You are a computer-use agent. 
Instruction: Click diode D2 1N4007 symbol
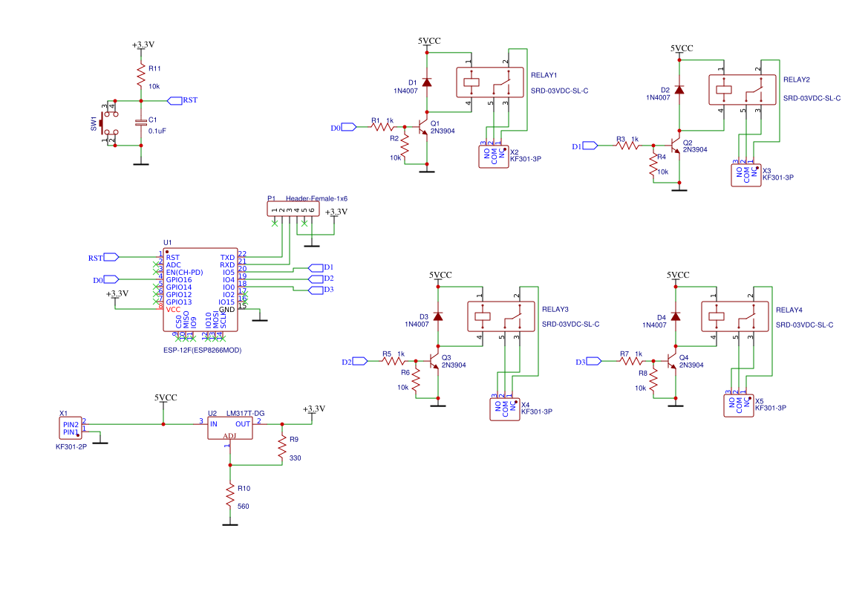click(x=679, y=90)
